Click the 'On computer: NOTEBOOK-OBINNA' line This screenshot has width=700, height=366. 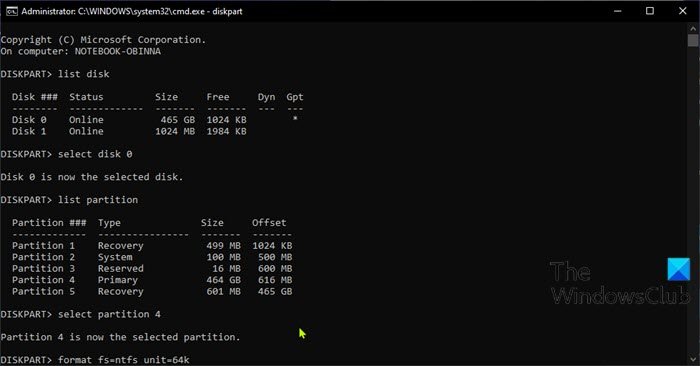(x=80, y=51)
